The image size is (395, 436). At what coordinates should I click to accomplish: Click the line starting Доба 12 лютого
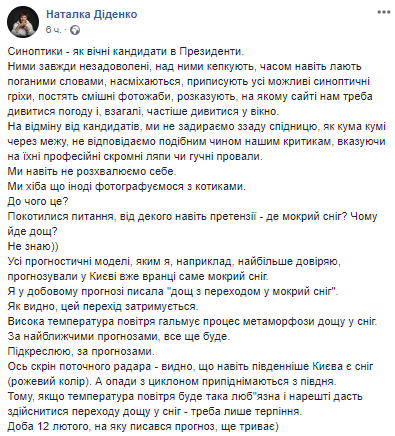click(143, 427)
